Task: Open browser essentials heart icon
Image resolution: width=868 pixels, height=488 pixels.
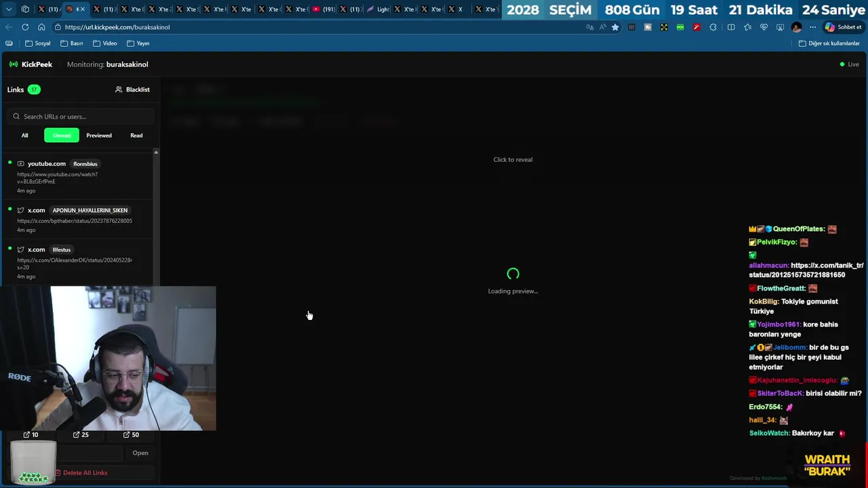Action: 764,27
